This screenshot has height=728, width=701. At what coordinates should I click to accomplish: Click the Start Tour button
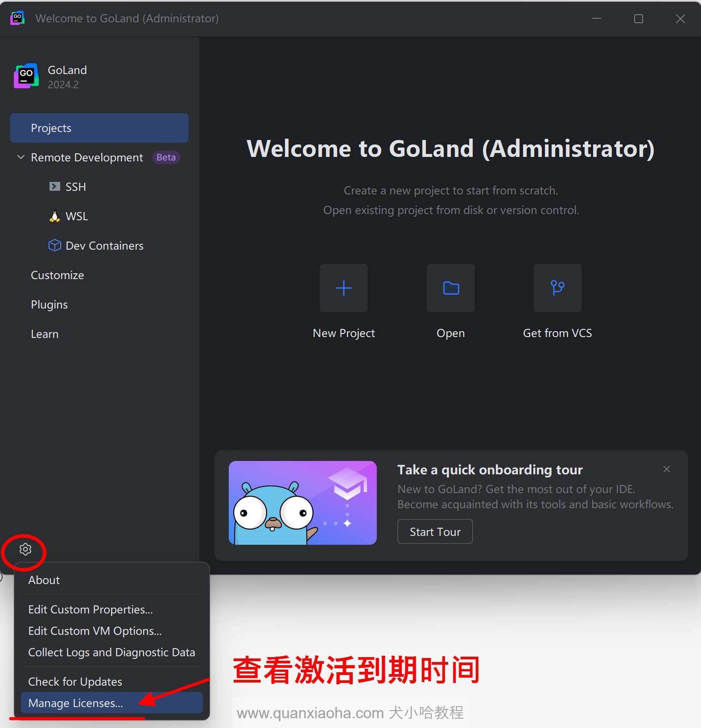(x=435, y=531)
